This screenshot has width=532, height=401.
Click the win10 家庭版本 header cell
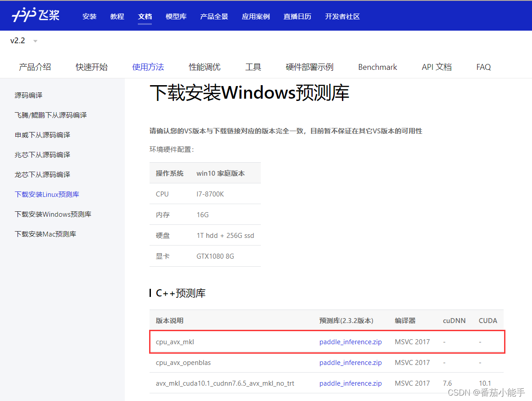[x=221, y=173]
